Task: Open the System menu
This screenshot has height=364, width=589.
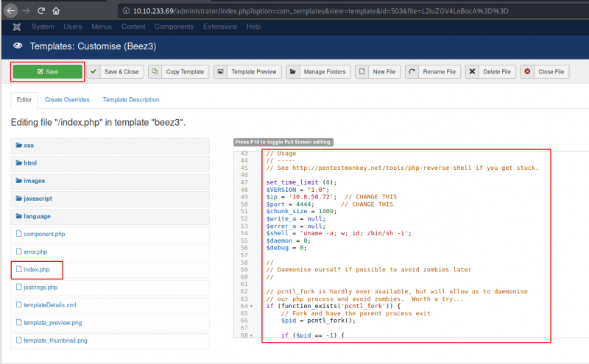Action: 43,26
